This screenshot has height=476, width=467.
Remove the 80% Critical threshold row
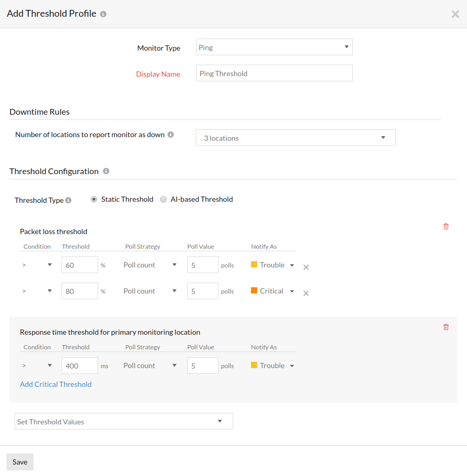click(306, 293)
